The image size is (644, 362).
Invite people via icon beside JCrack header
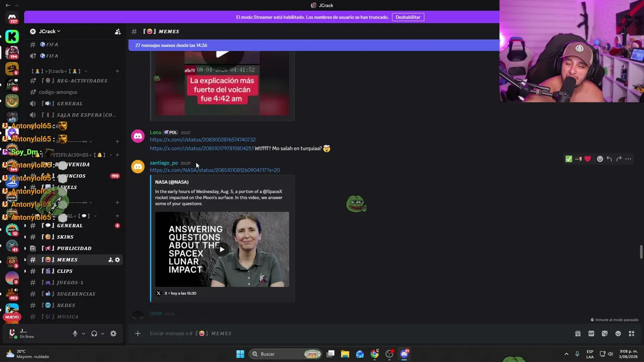point(118,32)
